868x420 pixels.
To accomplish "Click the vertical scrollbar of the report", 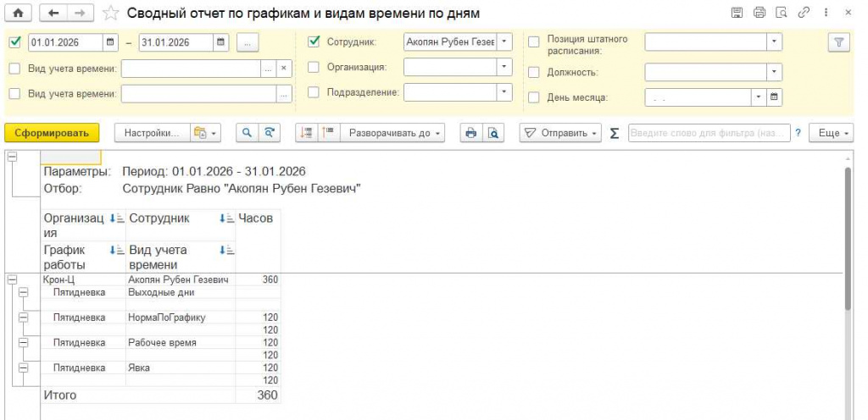I will [847, 238].
